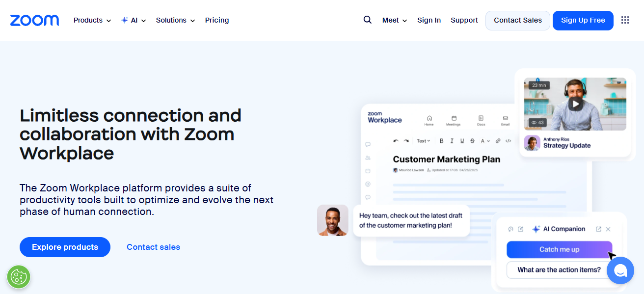Click AI Companion history clock icon
Screen dimensions: 644x294
[x=510, y=229]
